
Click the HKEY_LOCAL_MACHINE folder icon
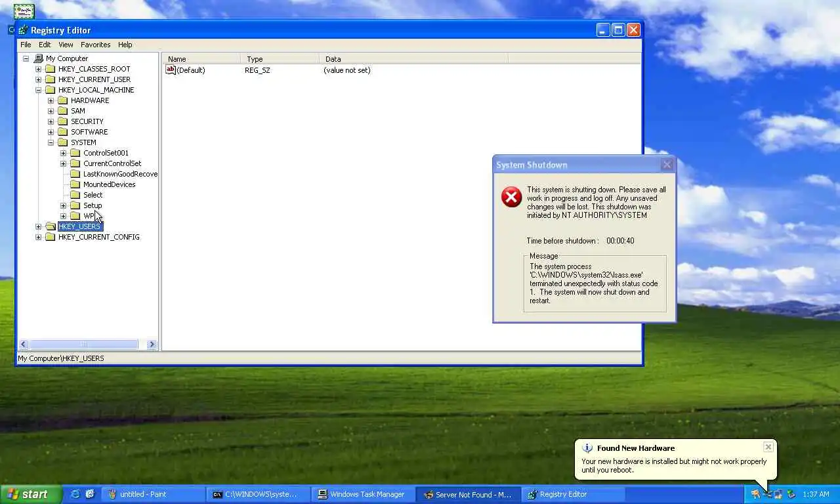[x=51, y=90]
